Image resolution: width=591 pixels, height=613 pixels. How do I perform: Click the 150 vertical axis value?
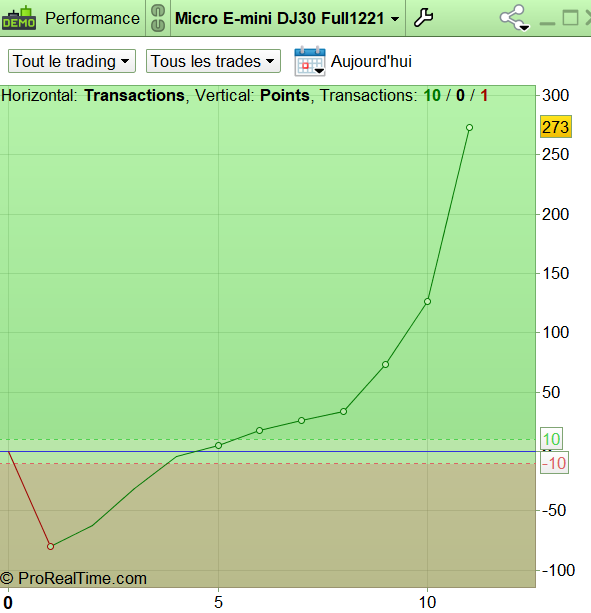(555, 273)
